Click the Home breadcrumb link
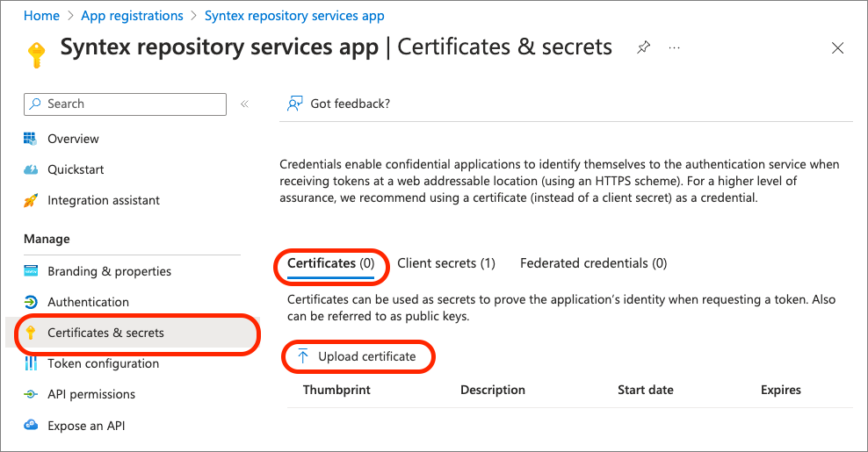This screenshot has width=868, height=452. pos(41,16)
